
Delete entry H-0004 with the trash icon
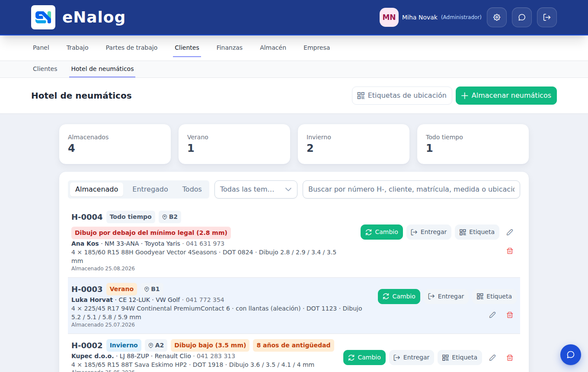pyautogui.click(x=510, y=251)
